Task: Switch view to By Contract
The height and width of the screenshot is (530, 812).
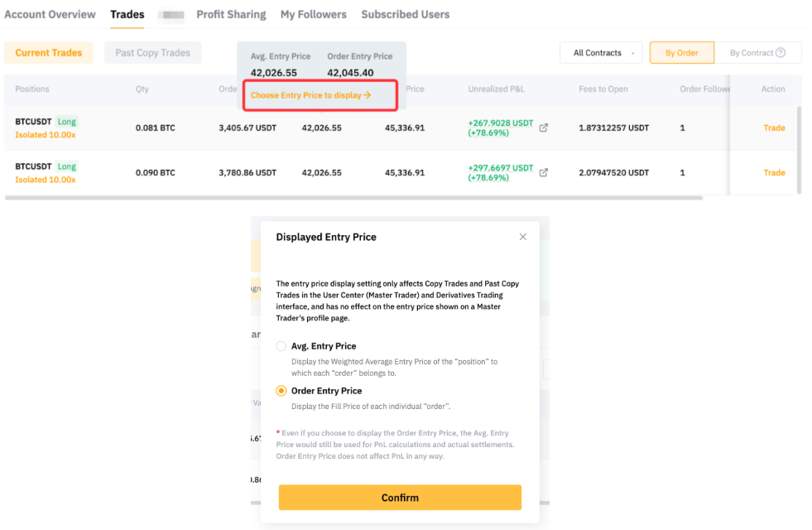Action: (752, 53)
